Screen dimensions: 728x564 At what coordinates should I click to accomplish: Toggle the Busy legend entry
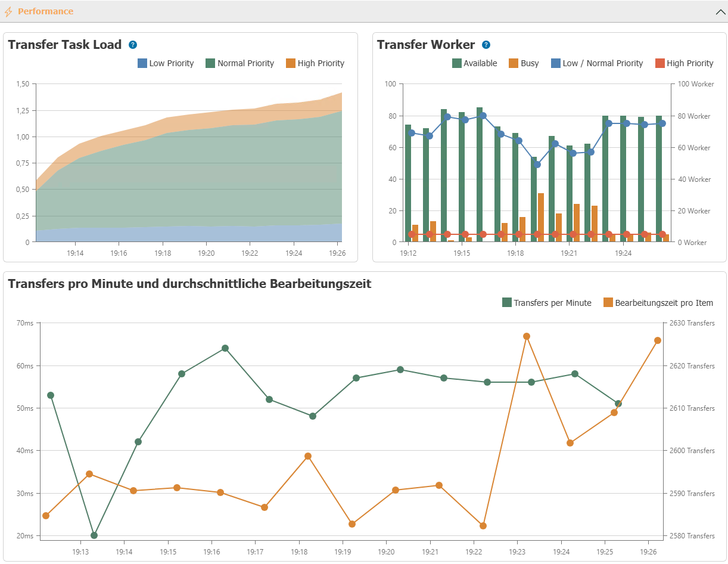(x=524, y=63)
